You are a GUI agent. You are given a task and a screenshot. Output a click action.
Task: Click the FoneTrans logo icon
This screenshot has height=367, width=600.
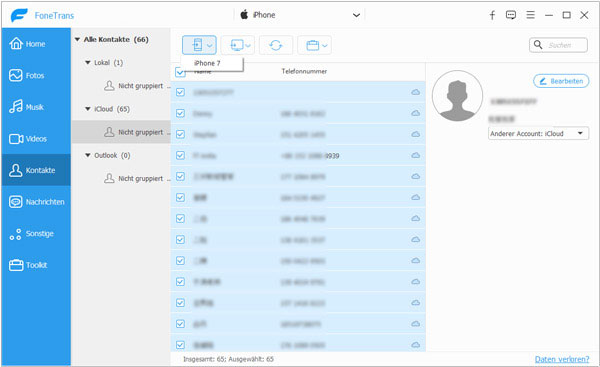click(19, 15)
